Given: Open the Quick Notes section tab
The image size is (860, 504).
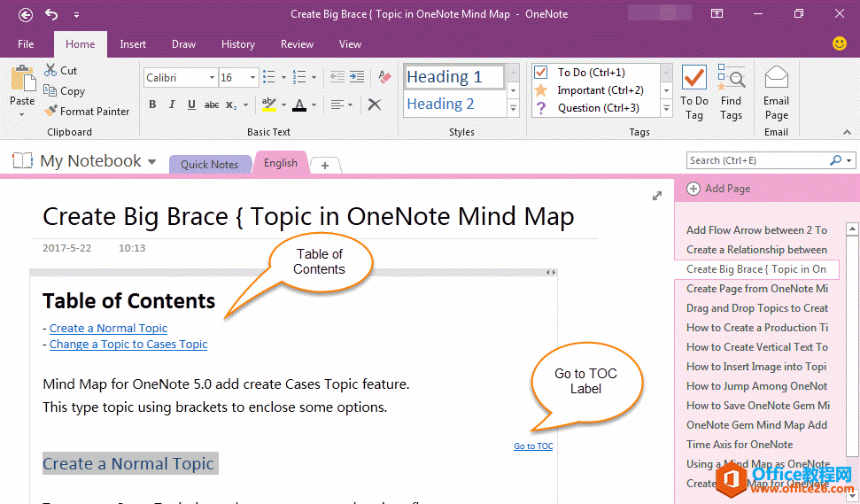Looking at the screenshot, I should [209, 164].
